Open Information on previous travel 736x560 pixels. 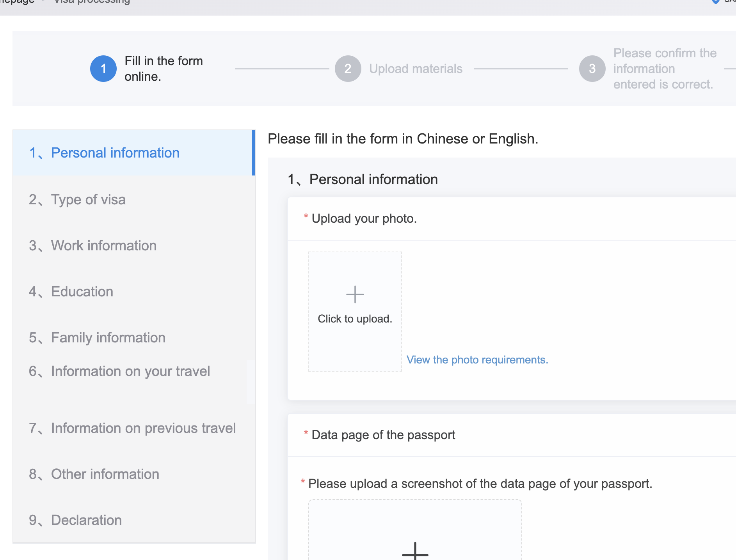(143, 428)
